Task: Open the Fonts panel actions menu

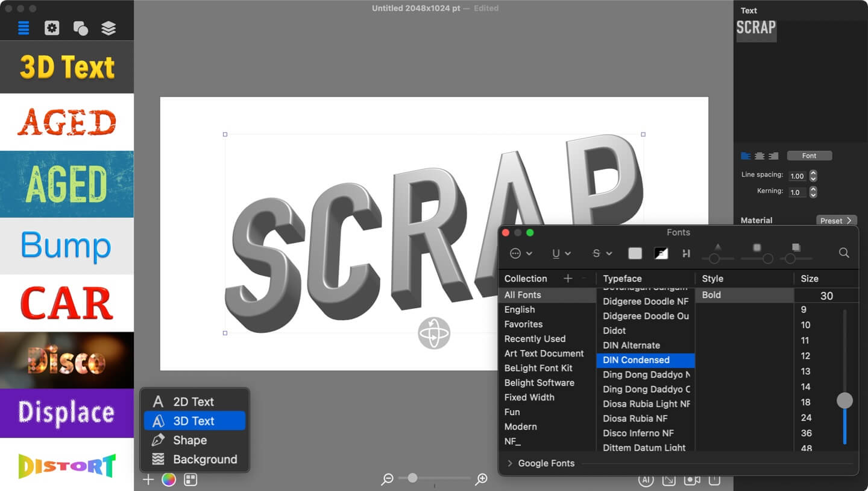Action: point(521,253)
